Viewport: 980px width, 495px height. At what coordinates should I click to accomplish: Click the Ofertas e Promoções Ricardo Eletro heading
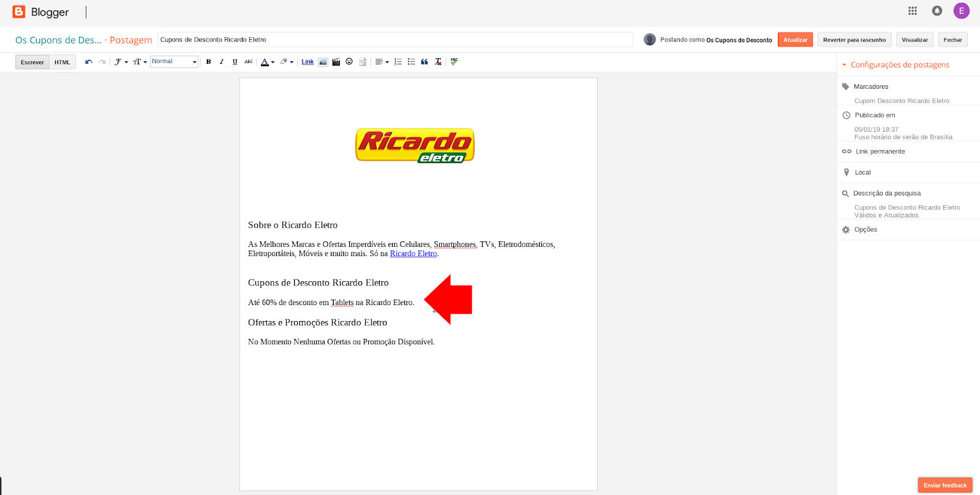click(317, 322)
